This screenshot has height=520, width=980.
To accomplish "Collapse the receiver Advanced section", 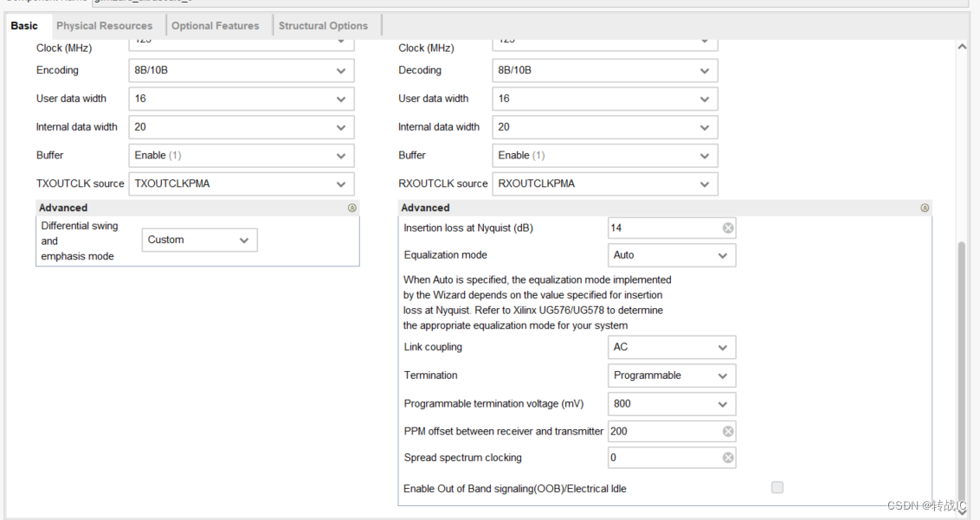I will (925, 209).
